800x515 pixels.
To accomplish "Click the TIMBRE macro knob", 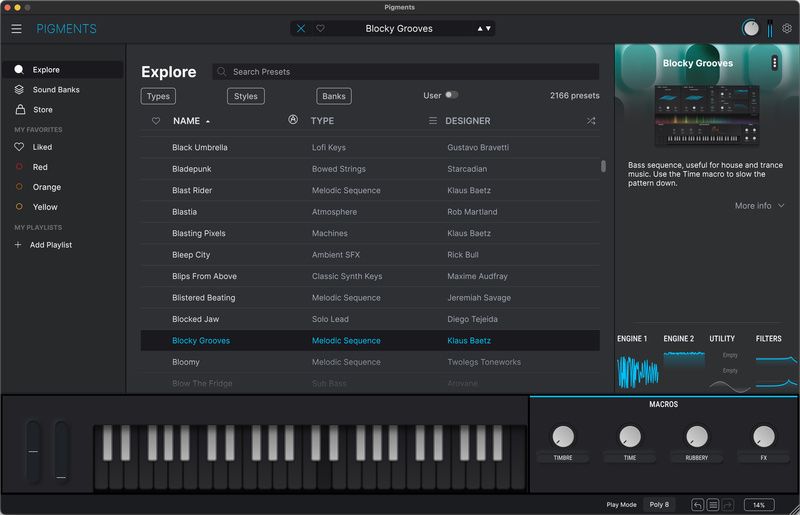I will [563, 436].
